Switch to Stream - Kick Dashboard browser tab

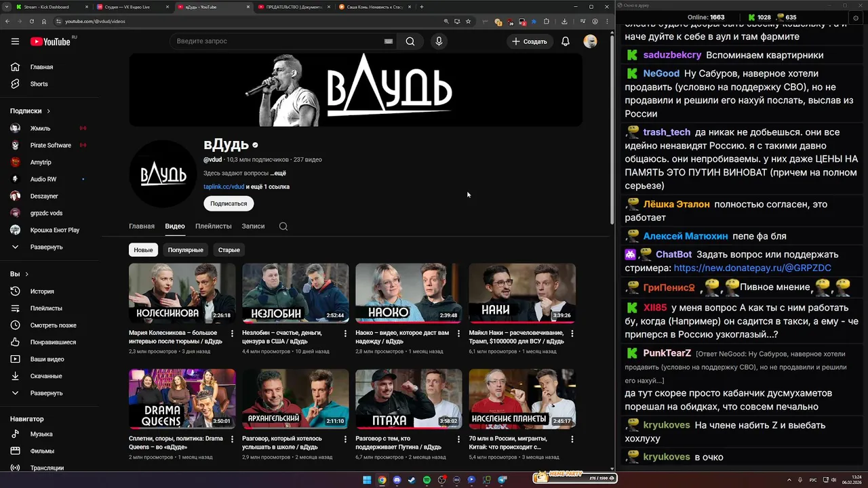[x=51, y=7]
